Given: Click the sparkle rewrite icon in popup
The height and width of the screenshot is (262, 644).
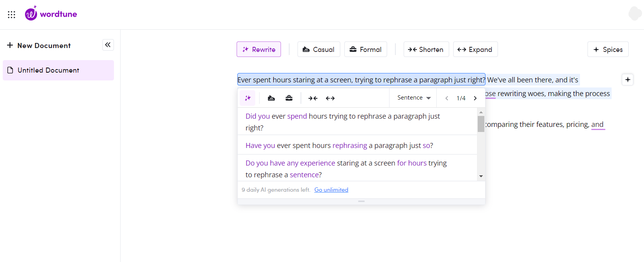Looking at the screenshot, I should (247, 98).
